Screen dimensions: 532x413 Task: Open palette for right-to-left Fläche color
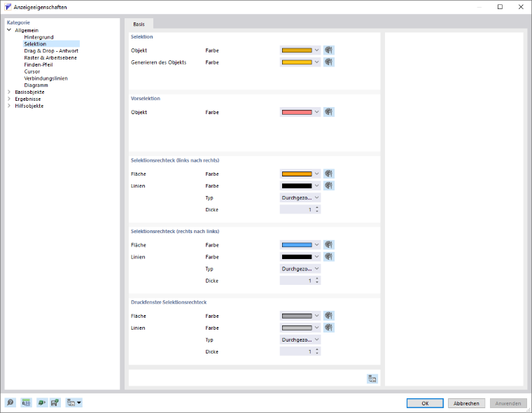(x=329, y=245)
